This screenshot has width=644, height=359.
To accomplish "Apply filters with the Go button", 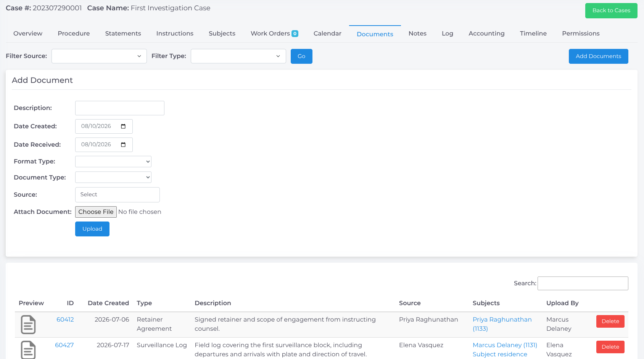I will click(x=301, y=56).
